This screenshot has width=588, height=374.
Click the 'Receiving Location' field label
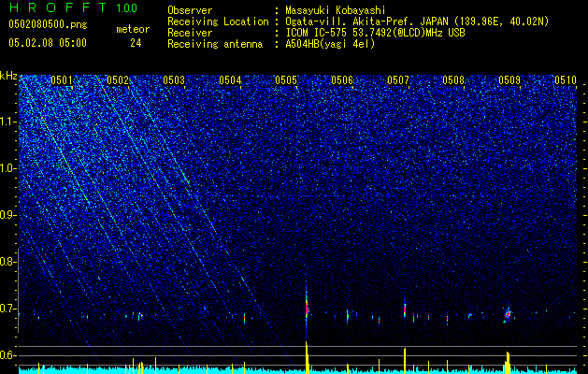point(218,22)
